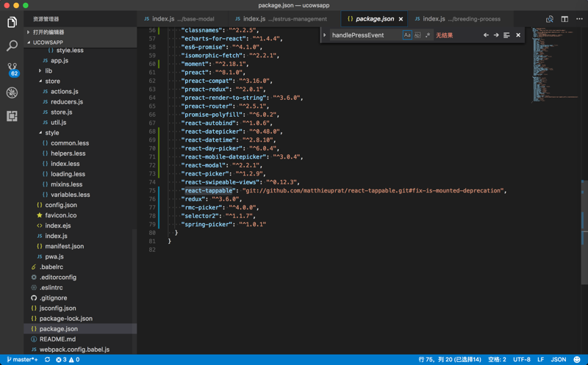Go to previous match in find widget
Image resolution: width=588 pixels, height=365 pixels.
tap(486, 35)
